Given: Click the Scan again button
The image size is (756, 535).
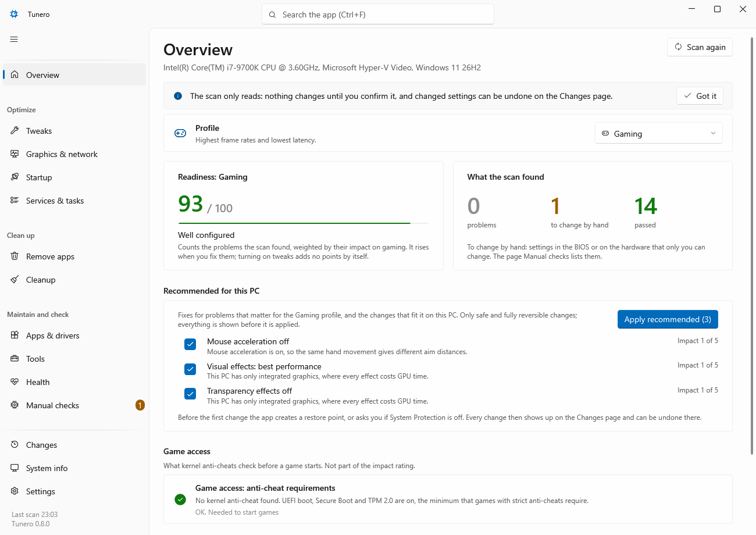Looking at the screenshot, I should click(x=700, y=47).
